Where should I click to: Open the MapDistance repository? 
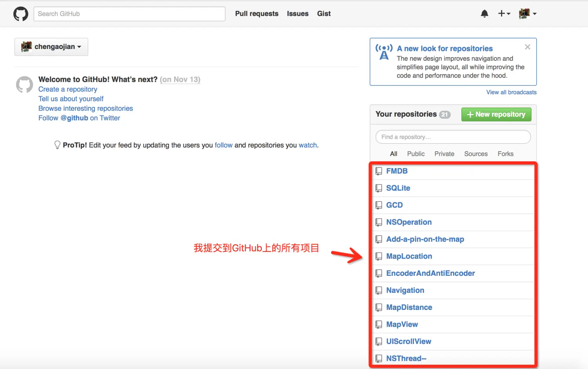409,307
